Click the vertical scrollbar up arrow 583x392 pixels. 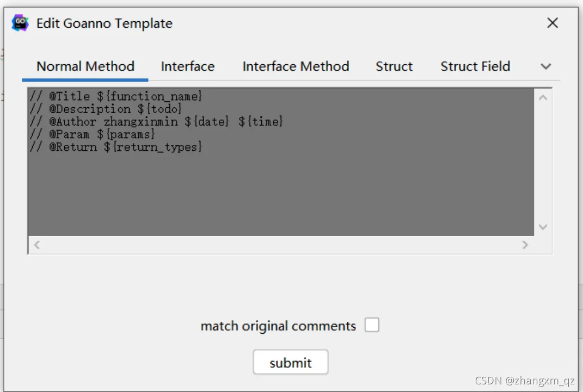click(x=543, y=98)
